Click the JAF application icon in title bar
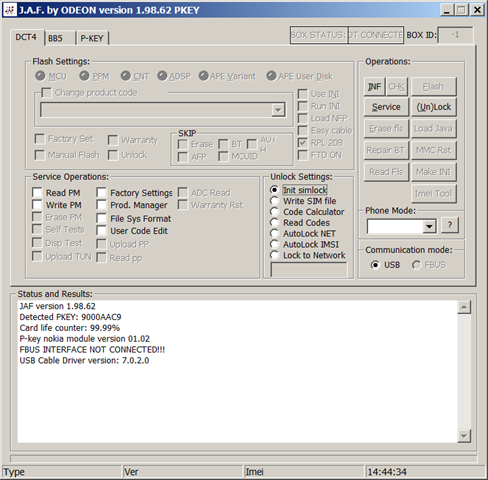488x480 pixels. coord(9,10)
